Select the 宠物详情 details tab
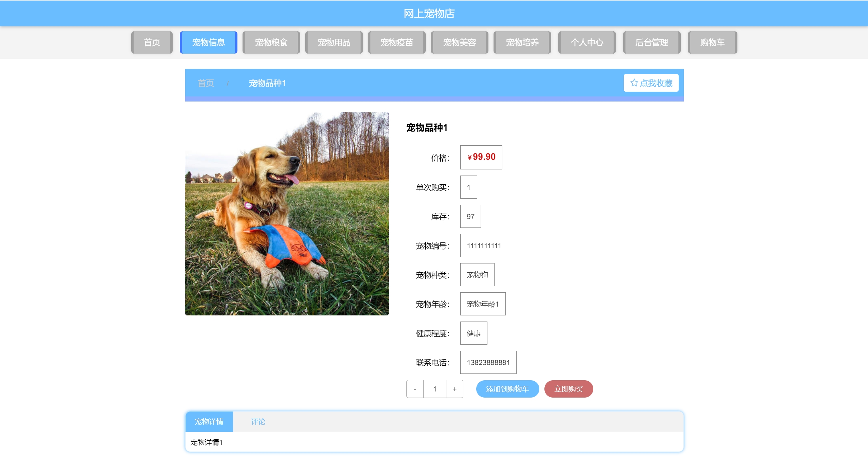Screen dimensions: 868x475 (209, 422)
